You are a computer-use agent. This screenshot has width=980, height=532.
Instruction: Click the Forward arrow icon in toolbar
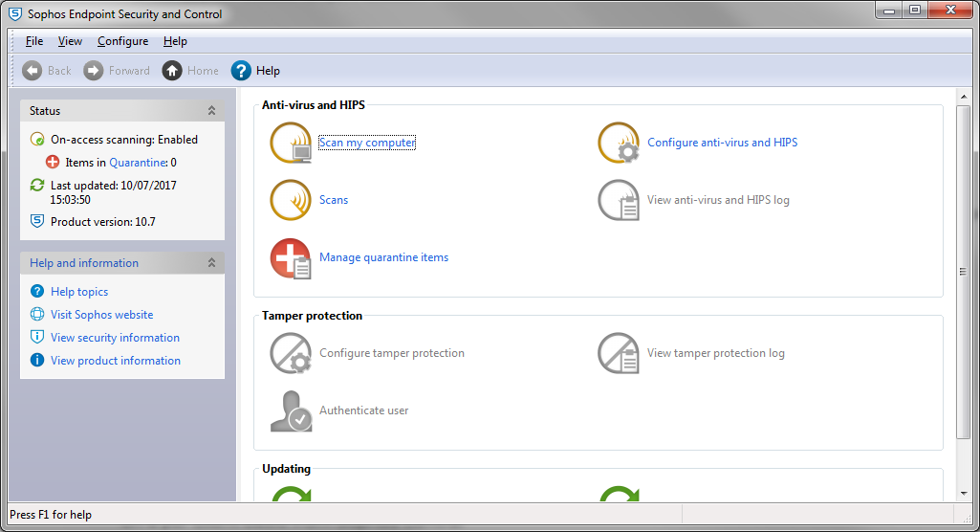click(x=93, y=71)
